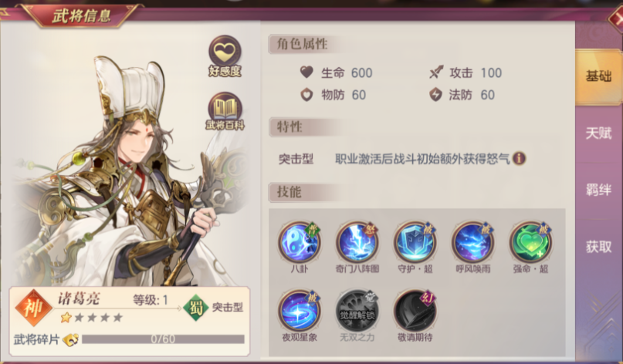The height and width of the screenshot is (364, 623).
Task: Tap the 敬请期待 skill icon
Action: 415,311
